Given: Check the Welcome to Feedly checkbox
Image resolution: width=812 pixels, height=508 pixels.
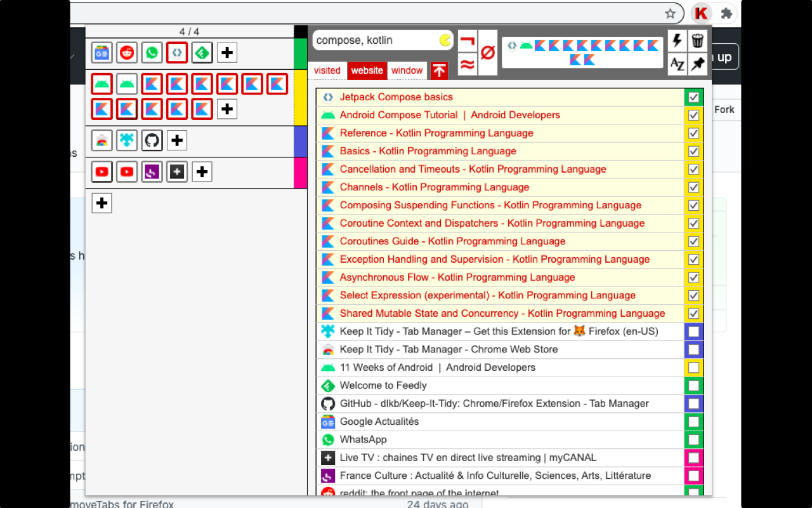Looking at the screenshot, I should point(693,385).
